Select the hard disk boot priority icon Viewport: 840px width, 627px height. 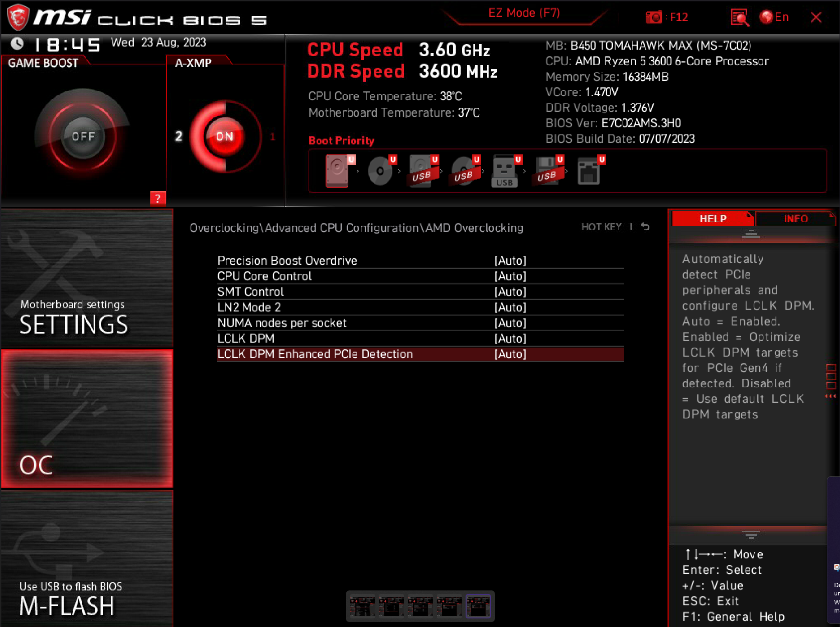[x=338, y=171]
